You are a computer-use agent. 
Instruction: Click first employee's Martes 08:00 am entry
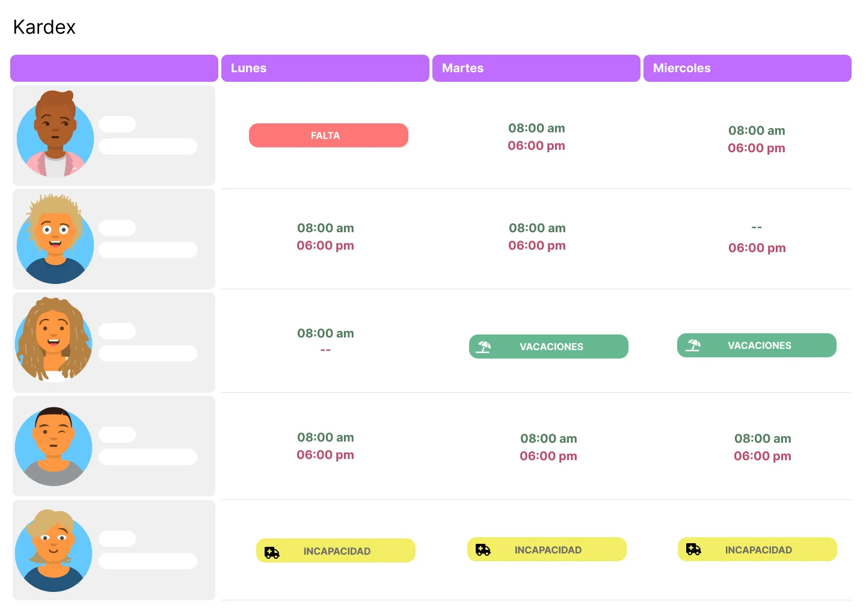[x=536, y=128]
